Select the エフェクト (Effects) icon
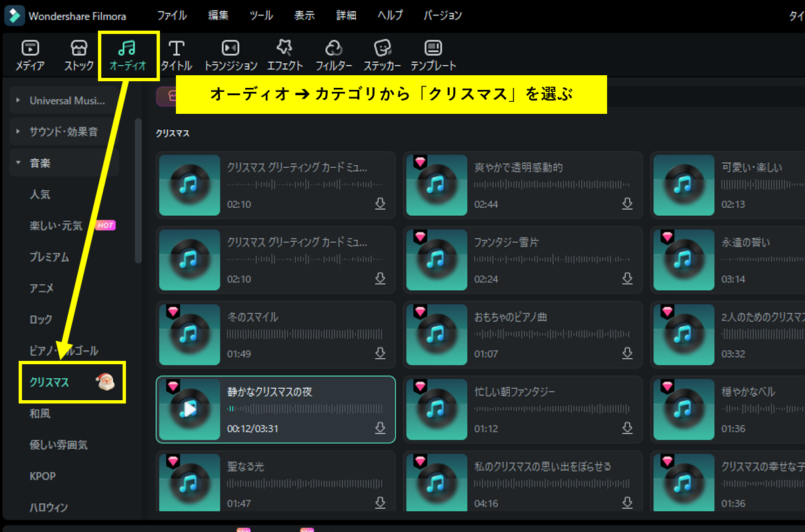This screenshot has height=532, width=805. 285,49
